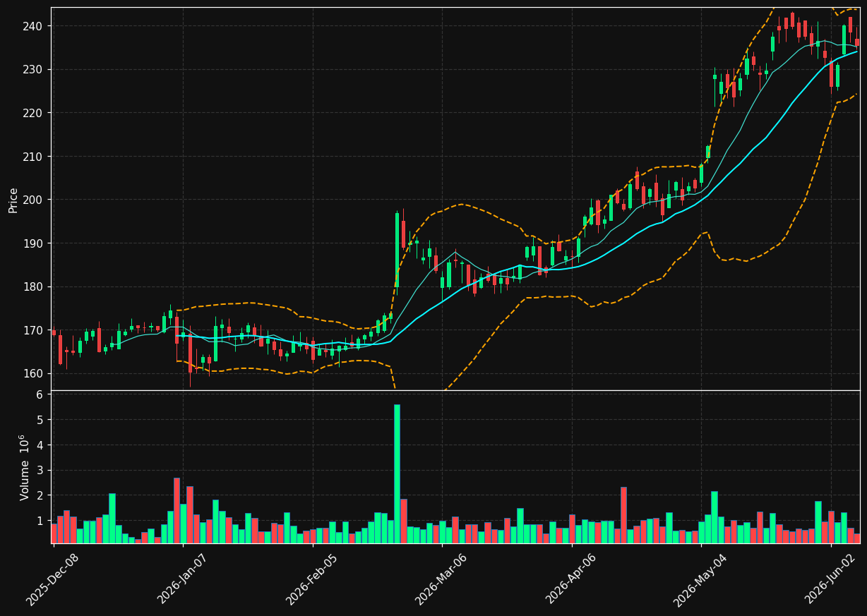Click volume axis tick label 1
867x616 pixels.
coord(40,521)
